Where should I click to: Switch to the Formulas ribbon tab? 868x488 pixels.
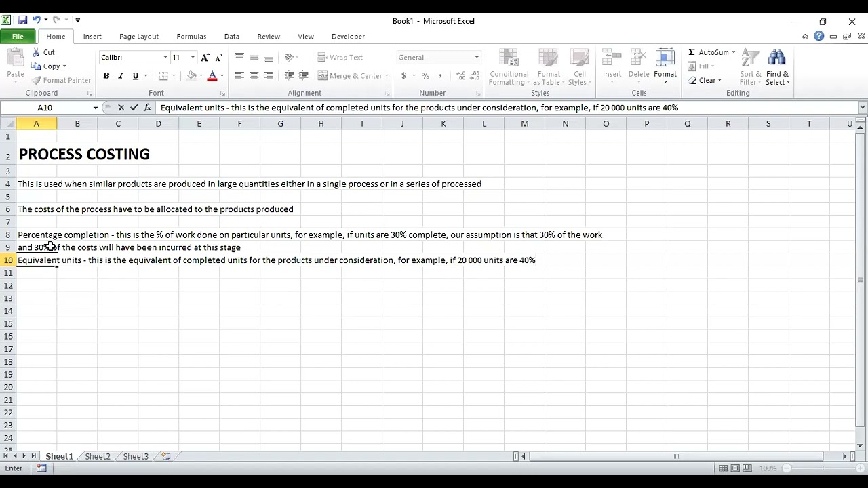191,37
